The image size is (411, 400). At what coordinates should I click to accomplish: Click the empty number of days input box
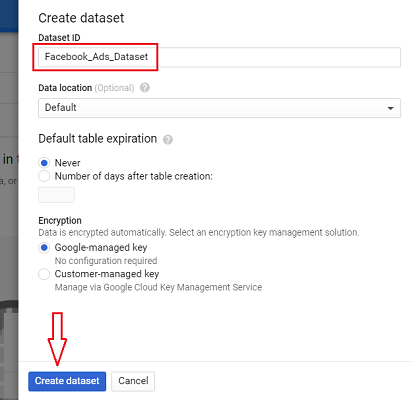(56, 195)
